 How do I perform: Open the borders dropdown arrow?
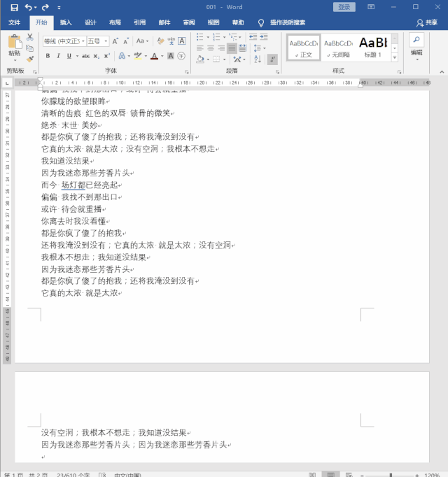tap(225, 59)
